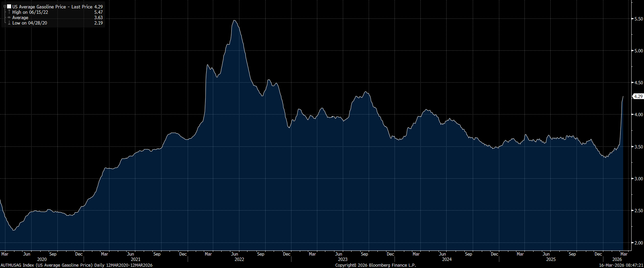
Task: Click the 16-Mar-2026 timestamp in footer
Action: click(x=621, y=265)
